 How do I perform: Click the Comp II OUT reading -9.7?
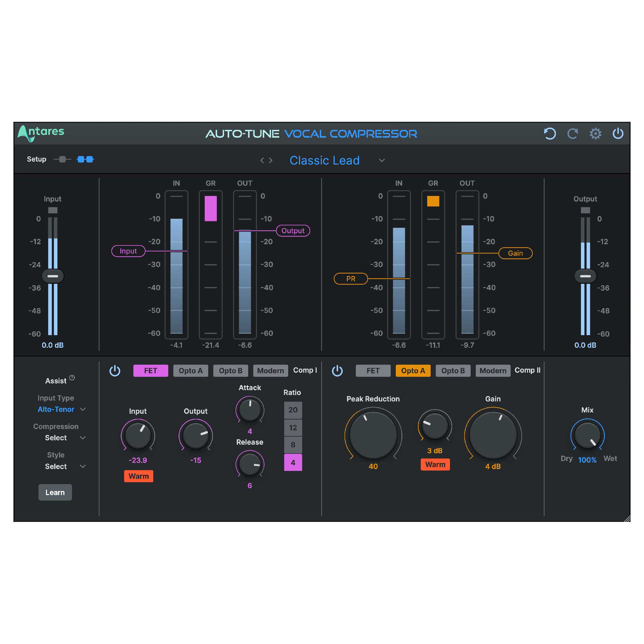pos(467,345)
